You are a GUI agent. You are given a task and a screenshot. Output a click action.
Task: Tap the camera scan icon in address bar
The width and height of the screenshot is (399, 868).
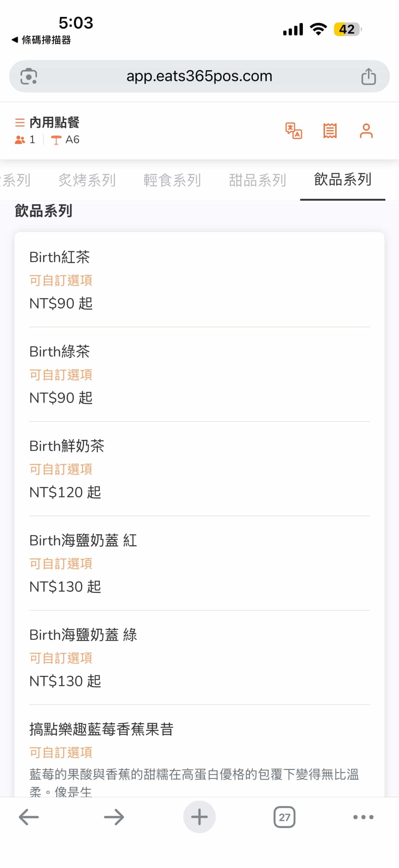click(29, 76)
